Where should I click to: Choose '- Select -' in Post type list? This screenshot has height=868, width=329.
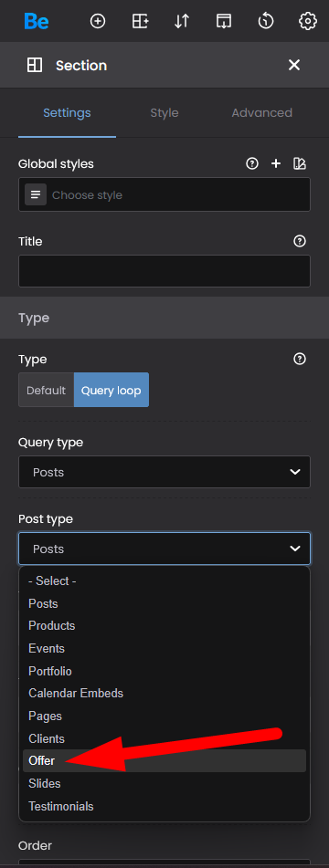[164, 580]
